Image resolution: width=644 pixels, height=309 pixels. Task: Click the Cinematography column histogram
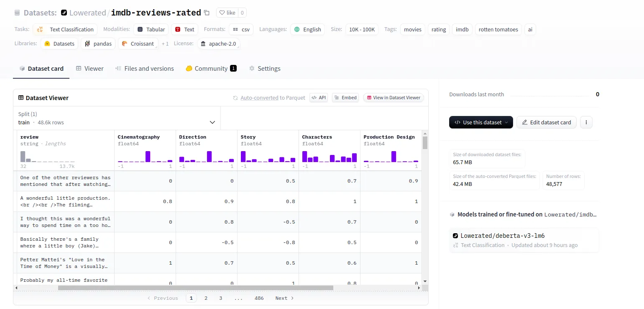145,157
